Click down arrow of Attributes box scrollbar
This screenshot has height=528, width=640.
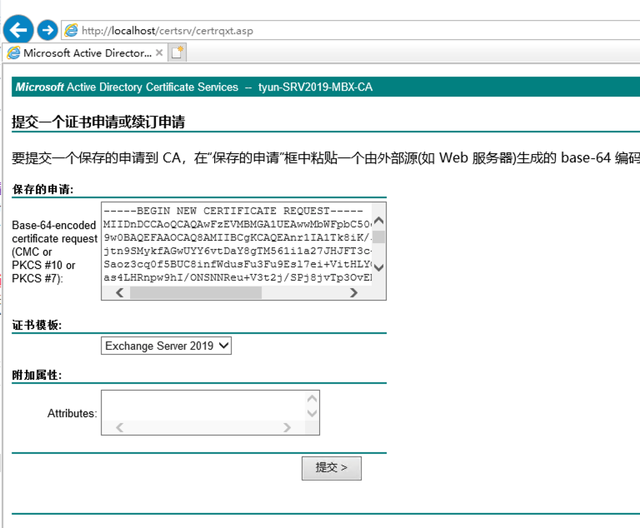[x=312, y=413]
